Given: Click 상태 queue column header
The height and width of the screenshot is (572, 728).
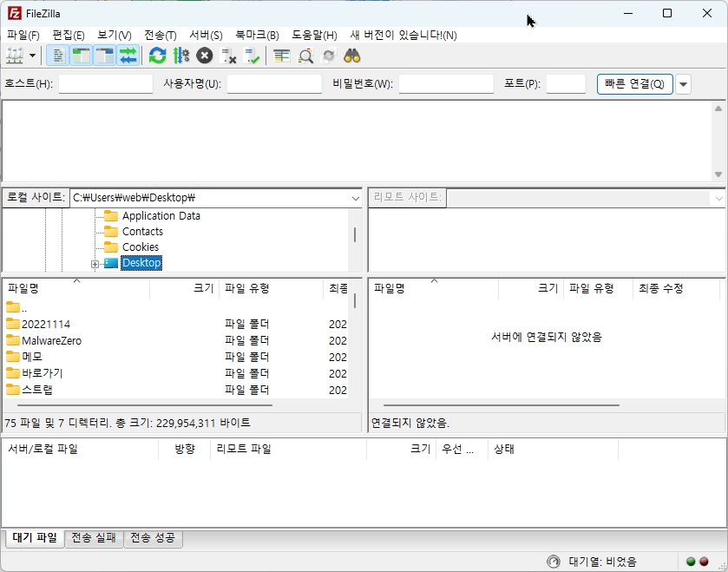Looking at the screenshot, I should [553, 449].
